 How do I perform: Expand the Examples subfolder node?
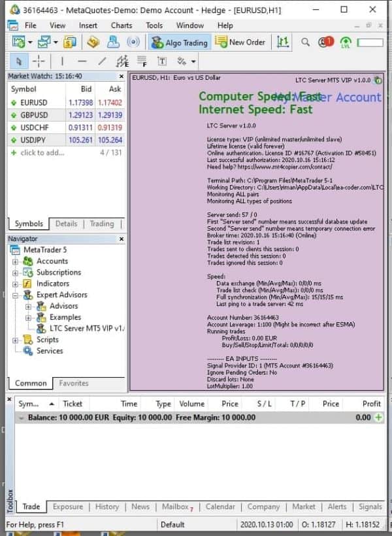tap(28, 318)
